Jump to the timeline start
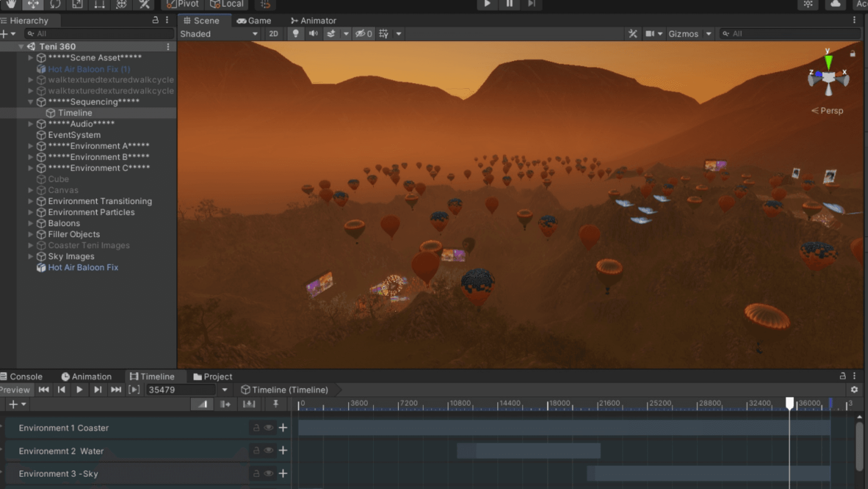The height and width of the screenshot is (489, 868). [44, 389]
